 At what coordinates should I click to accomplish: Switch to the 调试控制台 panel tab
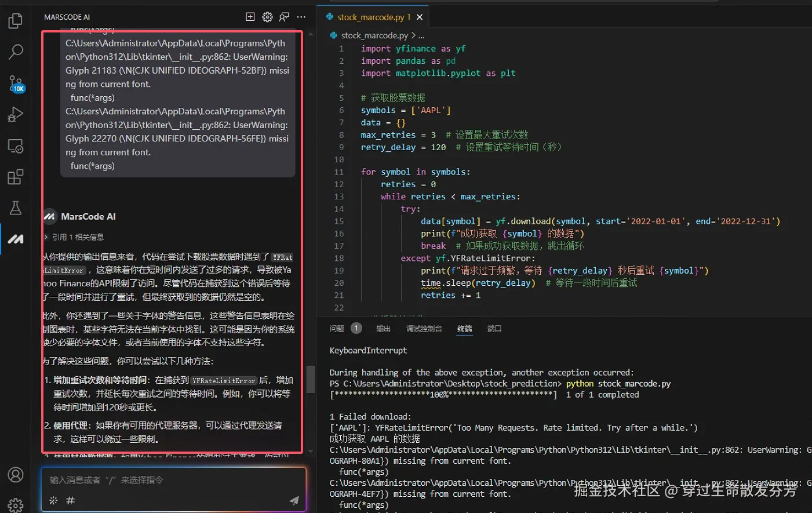[424, 329]
